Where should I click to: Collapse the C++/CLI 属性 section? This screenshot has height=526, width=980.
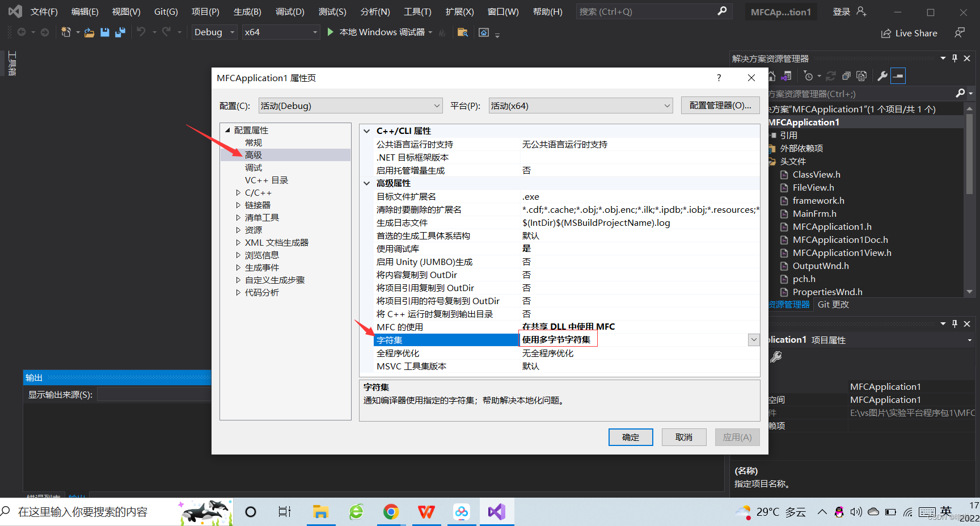pyautogui.click(x=367, y=131)
